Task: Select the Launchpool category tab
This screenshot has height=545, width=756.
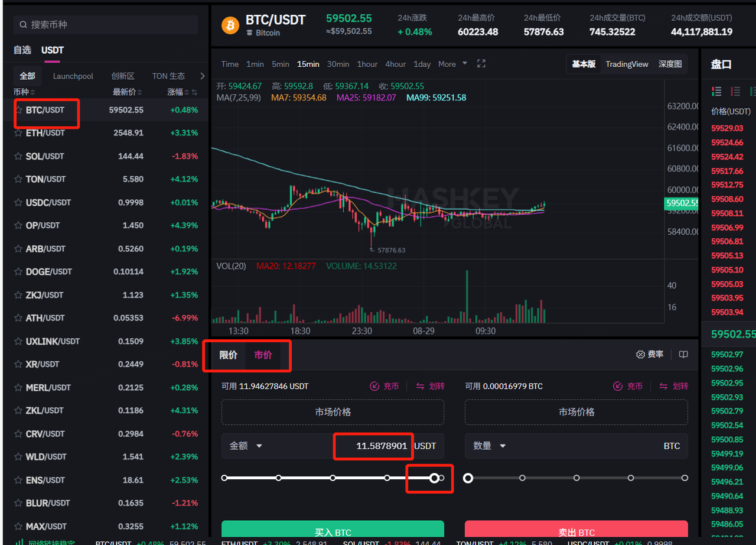Action: [73, 76]
